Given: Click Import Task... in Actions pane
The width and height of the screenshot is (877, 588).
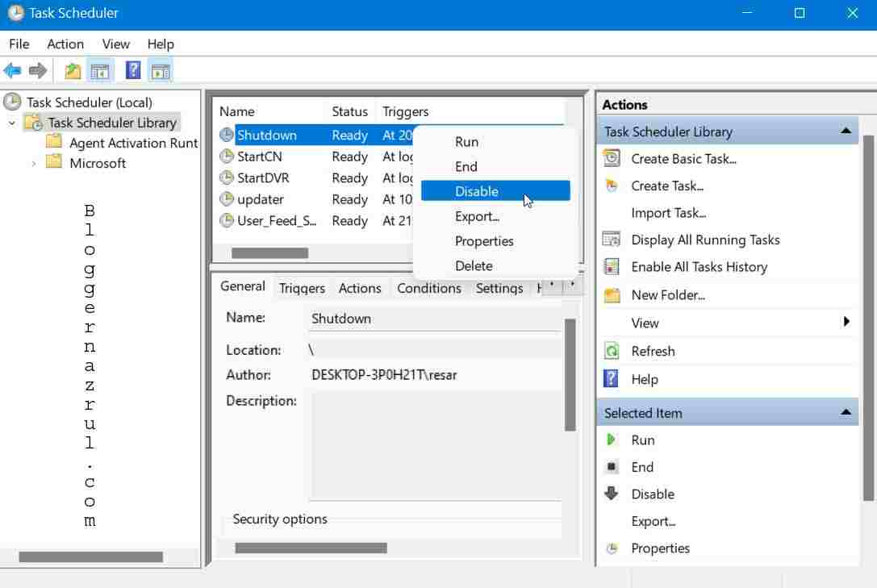Looking at the screenshot, I should click(668, 213).
